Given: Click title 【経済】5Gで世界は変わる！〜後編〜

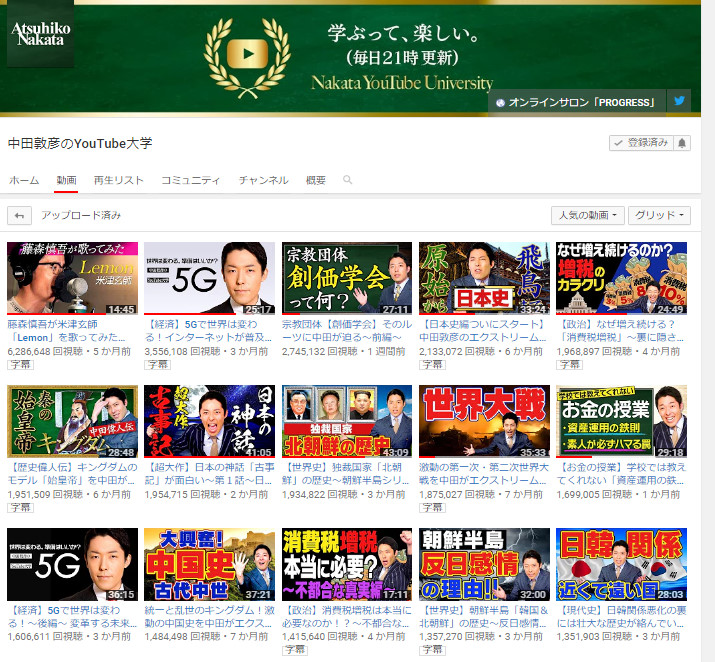Looking at the screenshot, I should click(72, 616).
